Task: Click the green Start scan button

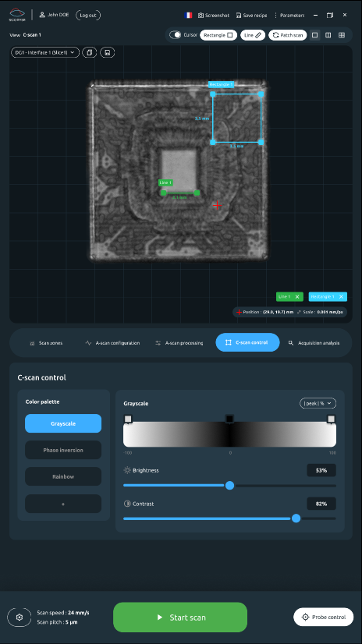Action: pos(180,617)
